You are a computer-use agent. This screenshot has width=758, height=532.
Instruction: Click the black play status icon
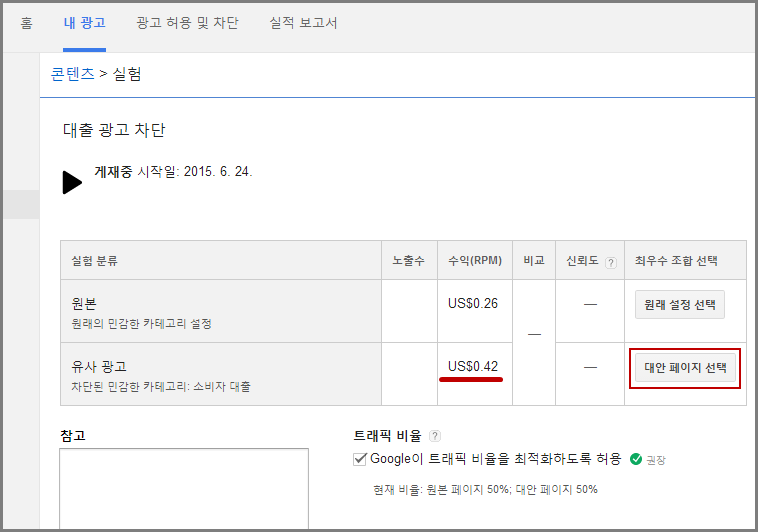tap(73, 182)
